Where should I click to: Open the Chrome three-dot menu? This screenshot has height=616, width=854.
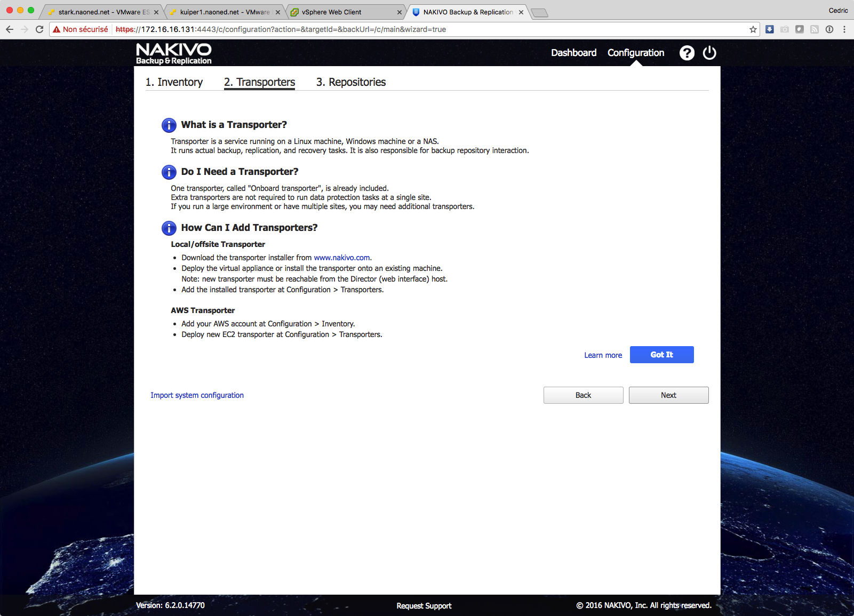[844, 29]
